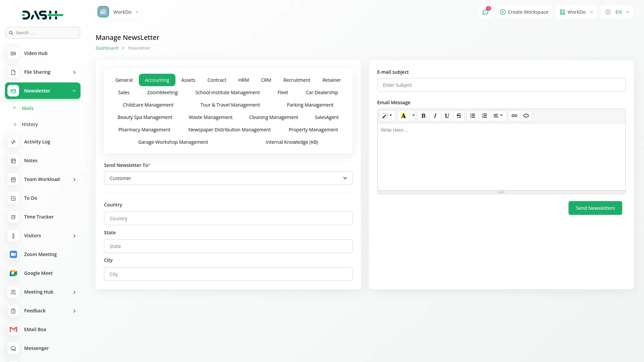Screen dimensions: 644x362
Task: Select the Bold formatting icon
Action: [423, 116]
